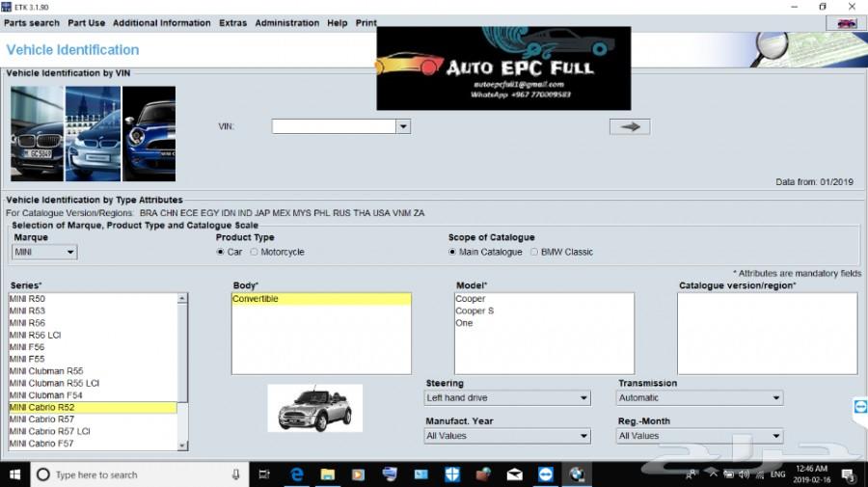Click the blue BMW i concept thumbnail
Screen dimensions: 868x487
[x=93, y=133]
